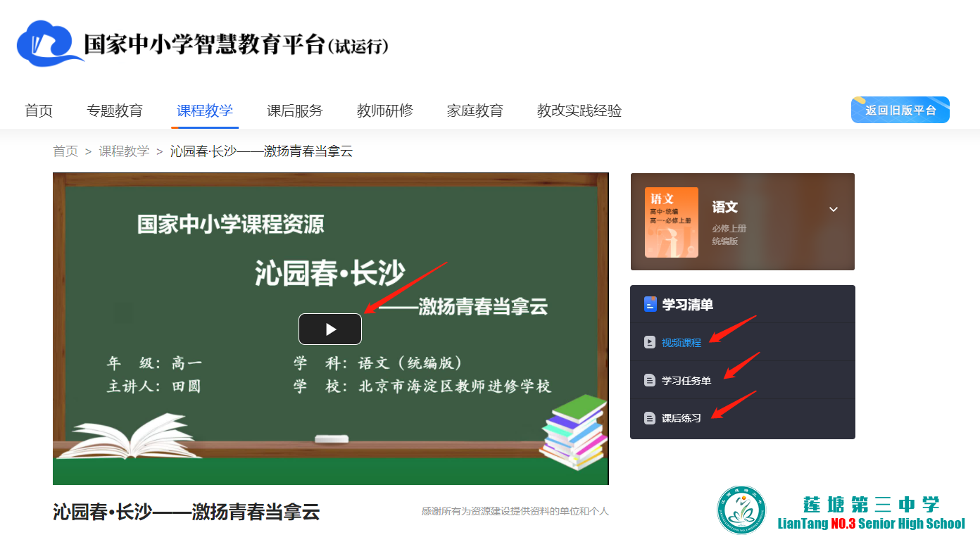The image size is (980, 542).
Task: Click the 语文 textbook cover thumbnail
Action: pyautogui.click(x=672, y=222)
